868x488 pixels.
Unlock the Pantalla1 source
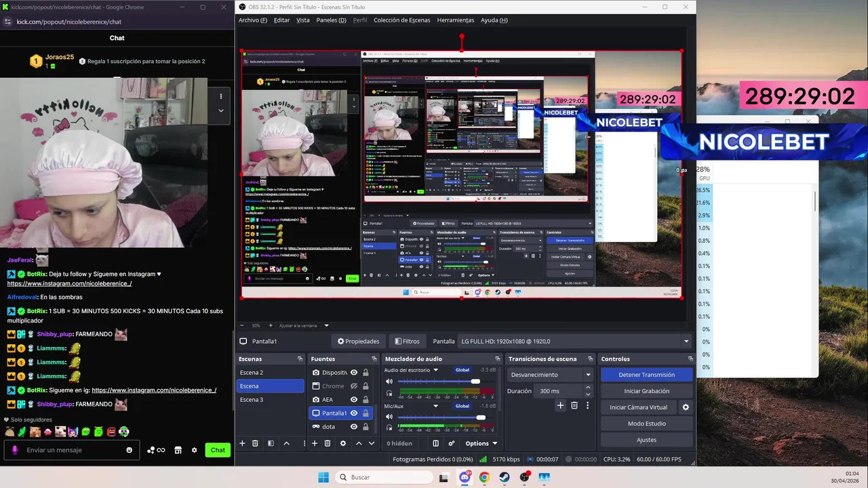point(366,413)
